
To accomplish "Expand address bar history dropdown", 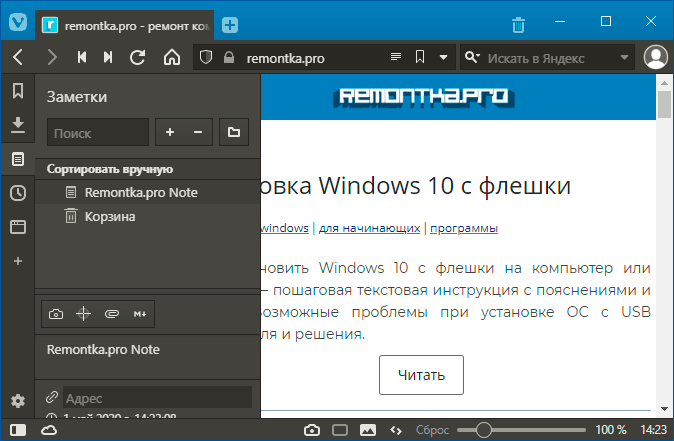I will pos(443,57).
